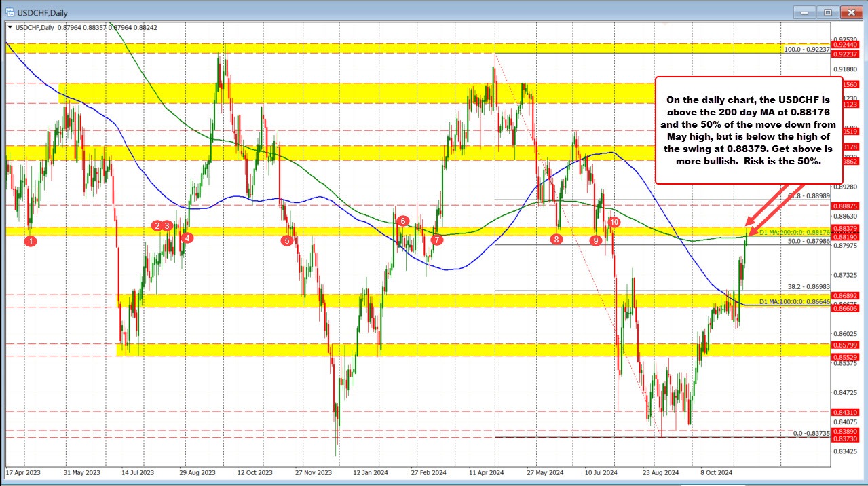
Task: Select red circle marker 4
Action: pyautogui.click(x=188, y=238)
